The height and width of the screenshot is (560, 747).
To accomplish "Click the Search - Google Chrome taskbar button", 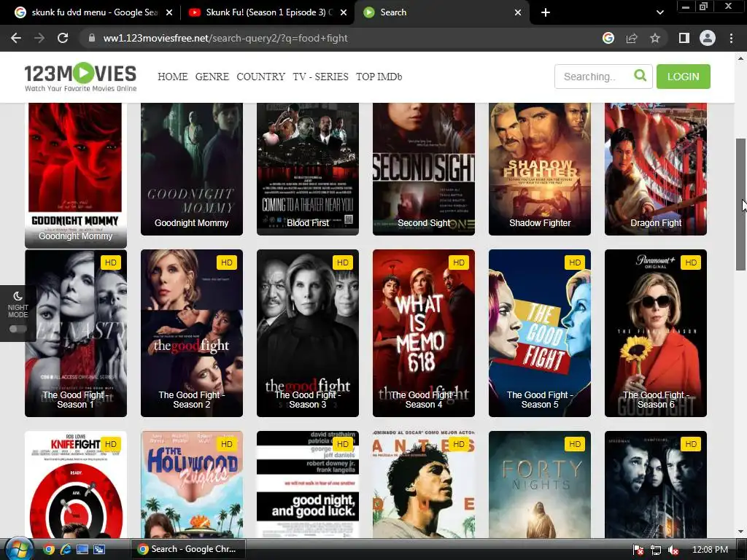I will (x=187, y=549).
